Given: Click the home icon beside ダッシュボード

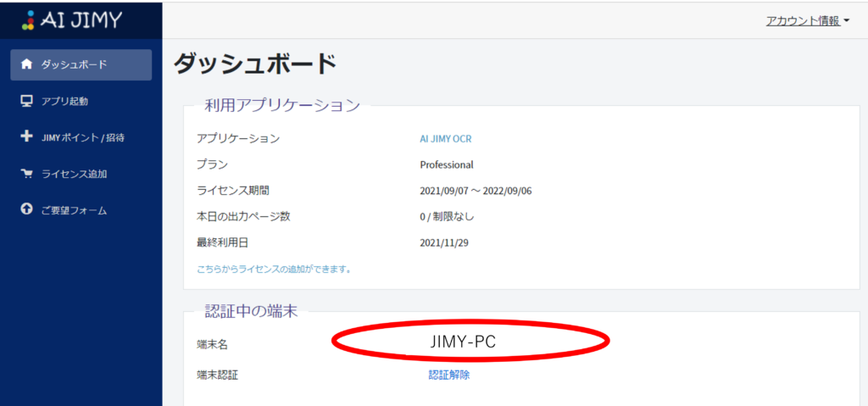Looking at the screenshot, I should (x=26, y=64).
